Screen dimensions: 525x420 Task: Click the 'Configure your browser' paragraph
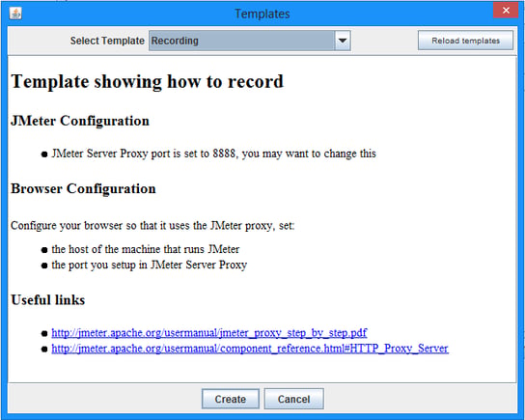pos(152,226)
